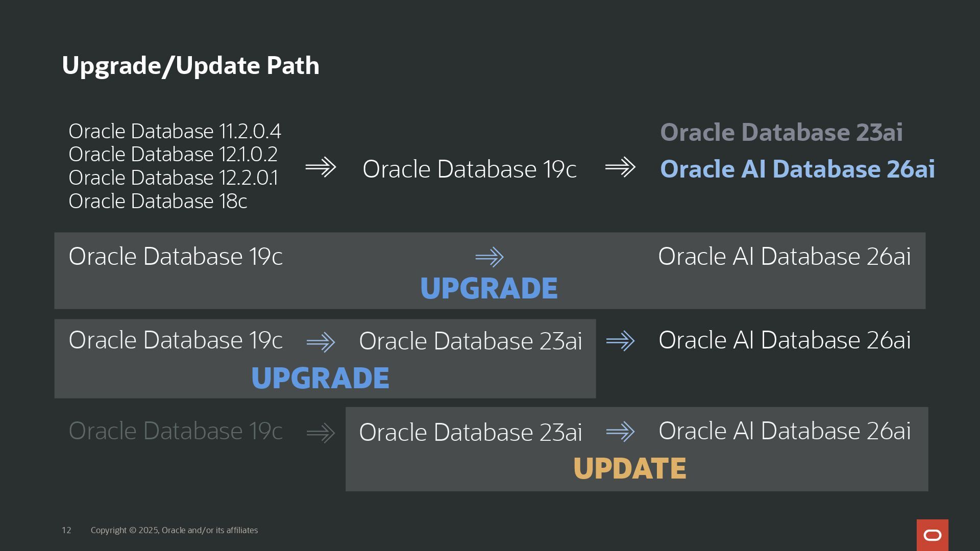This screenshot has width=980, height=551.
Task: Click Oracle Database 23ai inside the UPDATE box
Action: pos(470,433)
